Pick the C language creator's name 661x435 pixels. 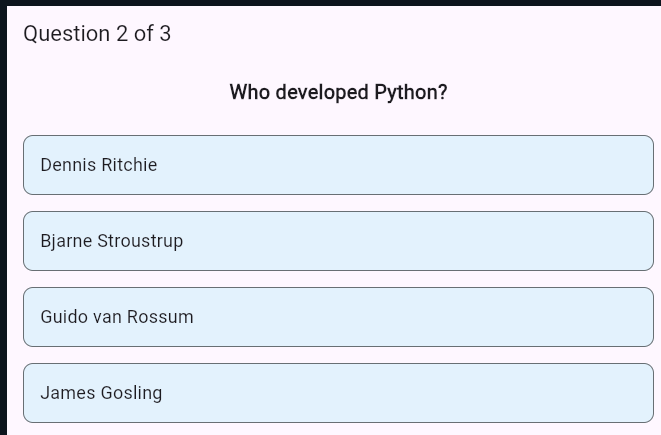pos(338,165)
